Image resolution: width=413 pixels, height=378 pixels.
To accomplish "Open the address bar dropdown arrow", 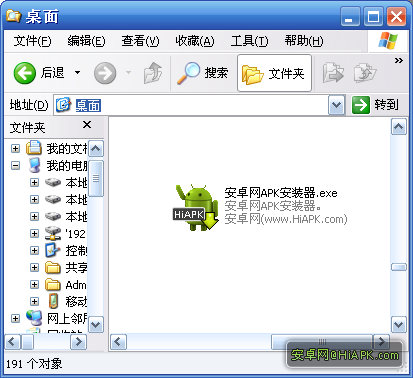I will [337, 105].
